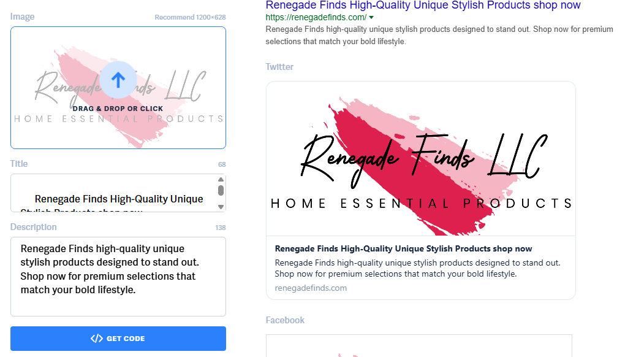Click the Twitter card bold title text
Viewport: 644px width, 357px height.
(403, 249)
